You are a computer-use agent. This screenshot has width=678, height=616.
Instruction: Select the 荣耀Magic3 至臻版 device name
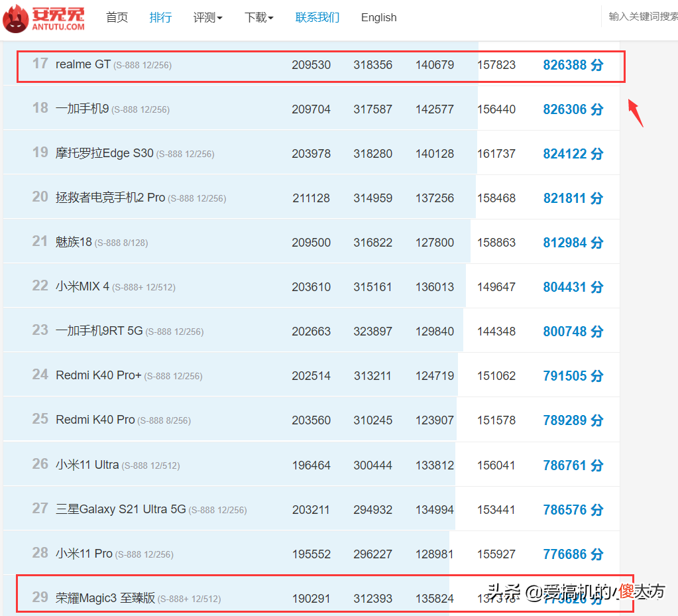[x=105, y=598]
